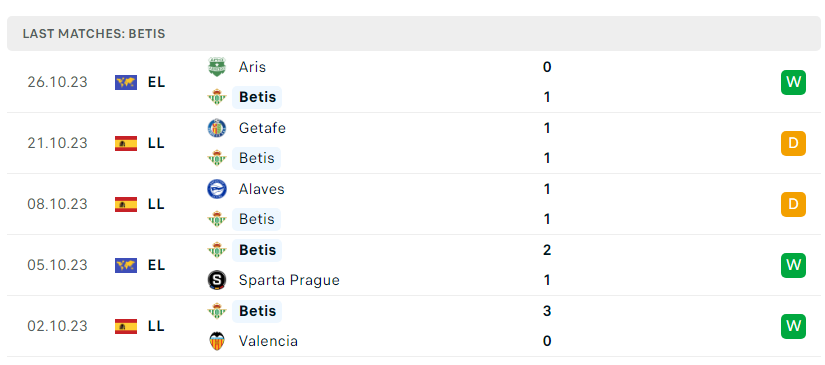Screen dimensions: 825x365
Task: Open the Sparta Prague team link
Action: (289, 280)
